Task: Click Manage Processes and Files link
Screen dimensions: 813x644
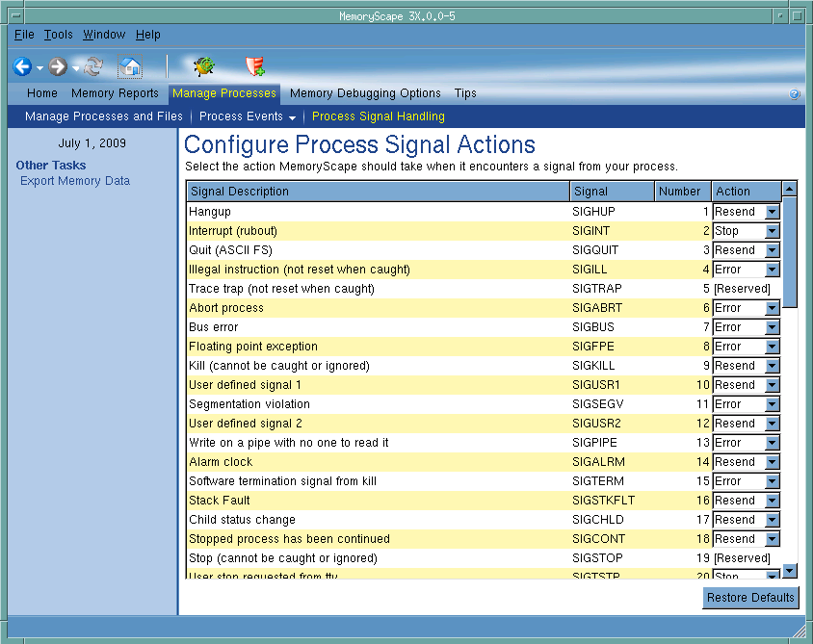Action: 104,116
